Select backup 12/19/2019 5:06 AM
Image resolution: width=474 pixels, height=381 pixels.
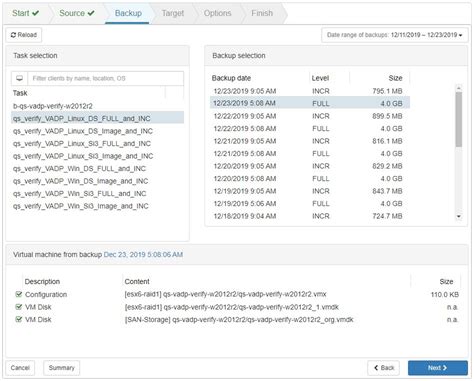[x=310, y=203]
